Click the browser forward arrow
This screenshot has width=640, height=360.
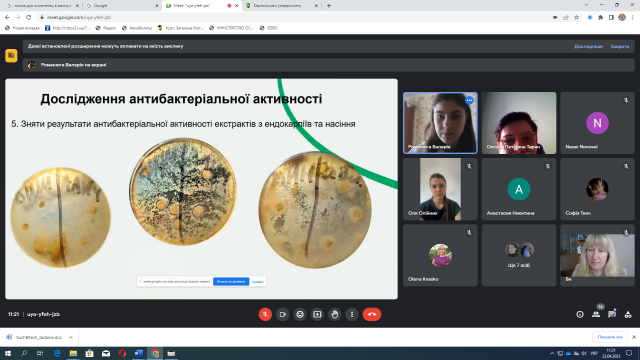point(18,17)
